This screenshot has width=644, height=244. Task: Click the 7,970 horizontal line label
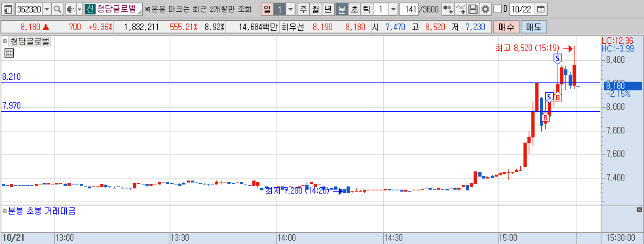pos(11,106)
